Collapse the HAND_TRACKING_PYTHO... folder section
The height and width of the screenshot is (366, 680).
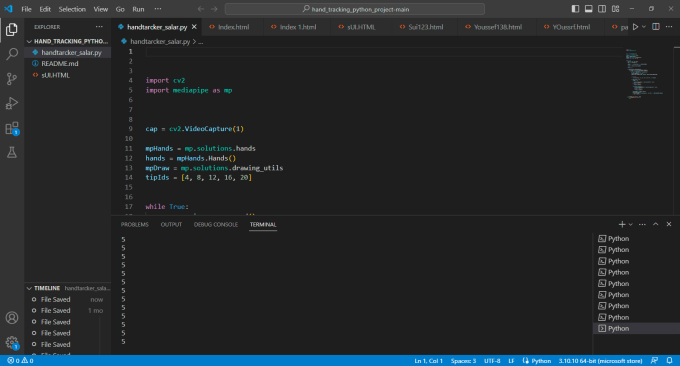pos(68,41)
